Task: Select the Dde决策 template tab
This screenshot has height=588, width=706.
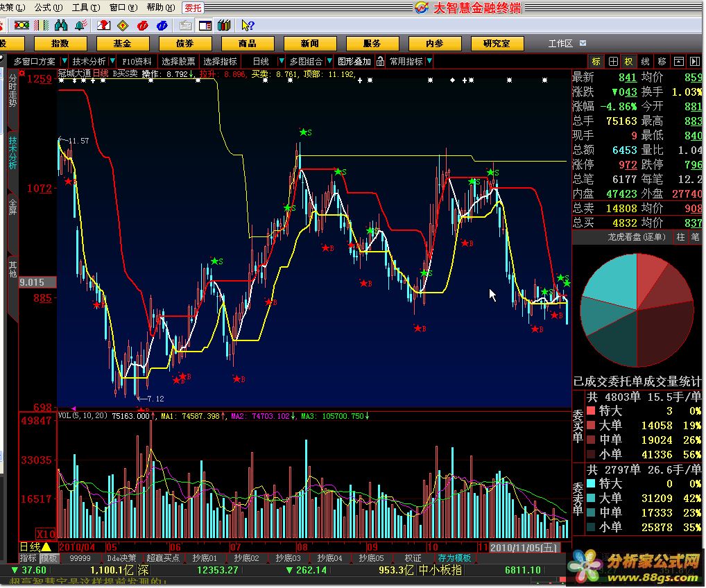Action: coord(121,558)
